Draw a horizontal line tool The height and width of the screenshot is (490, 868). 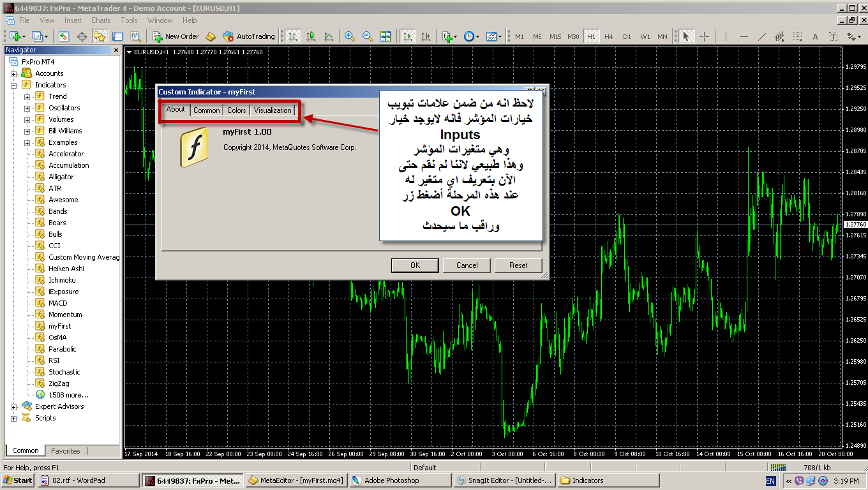pos(744,36)
